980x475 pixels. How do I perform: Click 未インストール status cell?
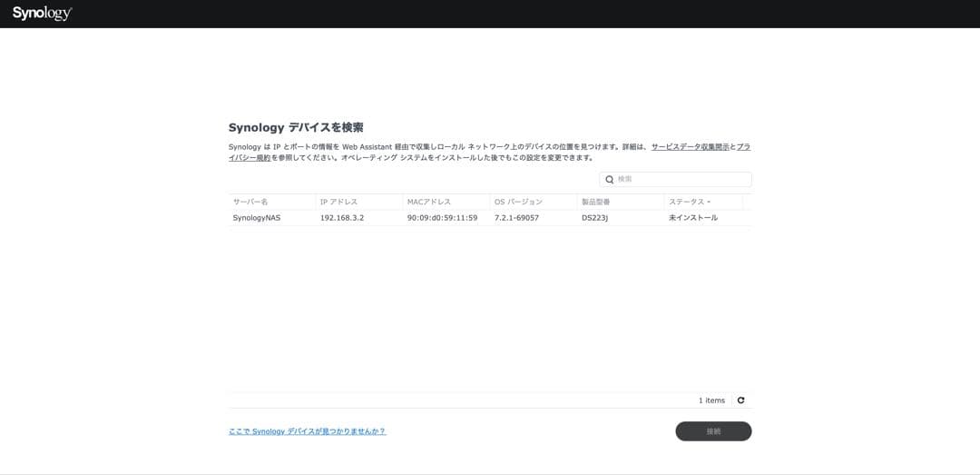(693, 218)
